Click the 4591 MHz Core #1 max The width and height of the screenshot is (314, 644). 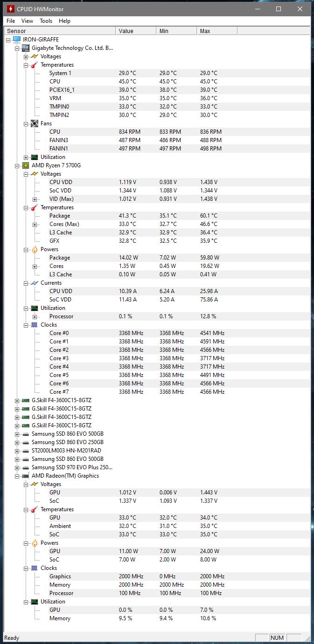[x=212, y=342]
